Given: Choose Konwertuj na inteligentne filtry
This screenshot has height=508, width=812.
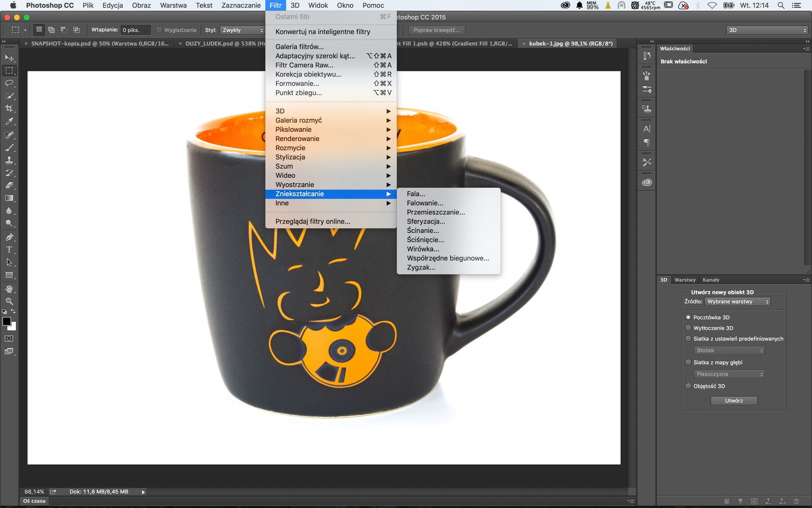Looking at the screenshot, I should click(330, 32).
